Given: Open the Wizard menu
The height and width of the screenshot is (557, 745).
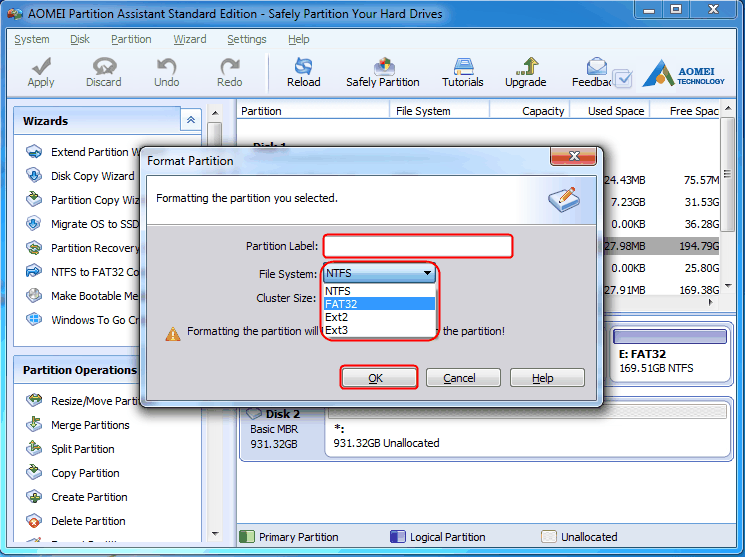Looking at the screenshot, I should click(190, 39).
